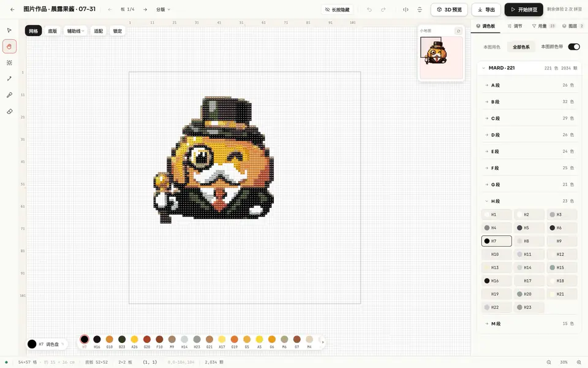Click the back arrow beside title

[12, 9]
